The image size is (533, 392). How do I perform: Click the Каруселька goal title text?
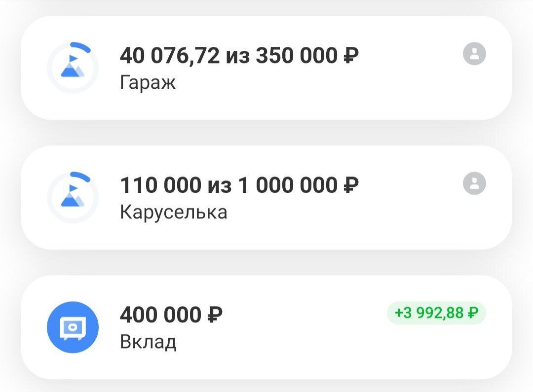pos(174,212)
